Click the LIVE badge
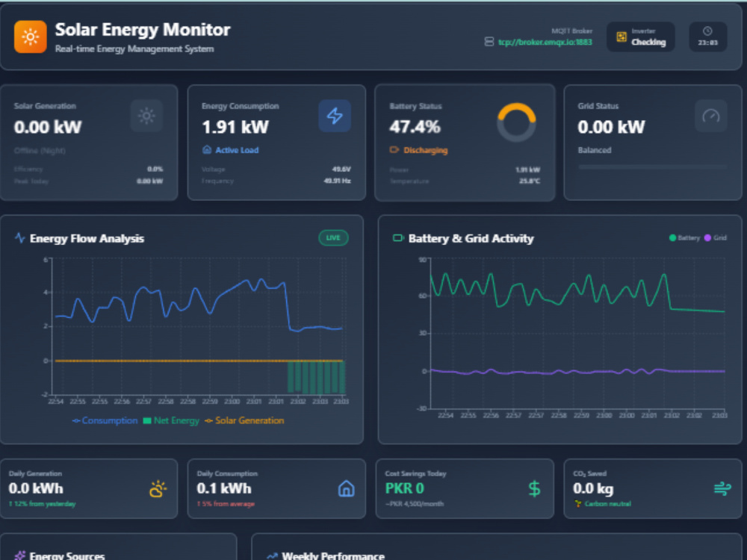This screenshot has height=560, width=747. 333,237
